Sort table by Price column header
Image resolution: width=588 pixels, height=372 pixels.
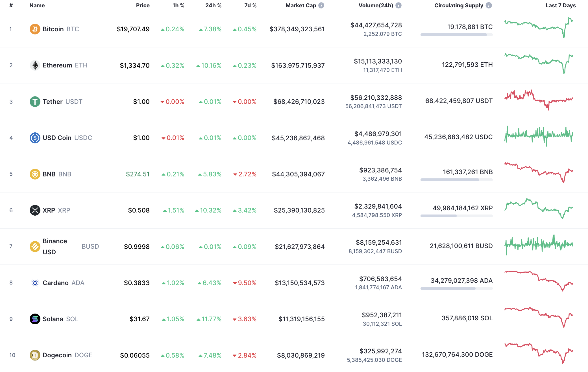tap(143, 5)
